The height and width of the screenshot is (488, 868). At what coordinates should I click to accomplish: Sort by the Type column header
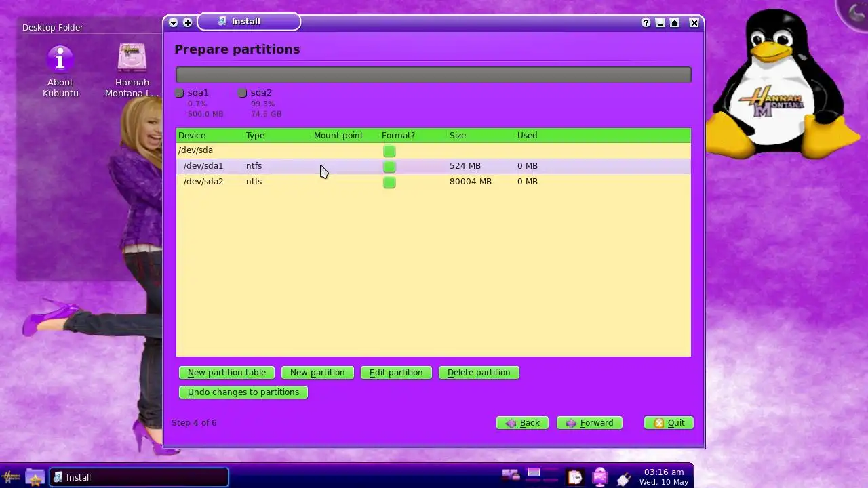pyautogui.click(x=277, y=136)
